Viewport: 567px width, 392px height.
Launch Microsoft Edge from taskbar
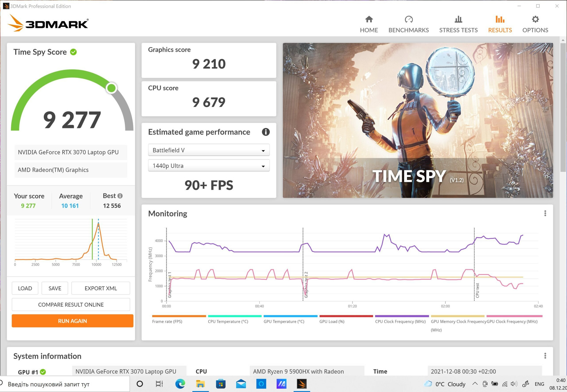[180, 384]
